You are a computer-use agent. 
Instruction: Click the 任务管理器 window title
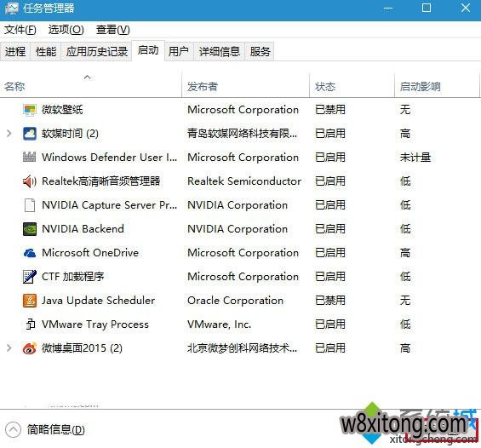[49, 9]
